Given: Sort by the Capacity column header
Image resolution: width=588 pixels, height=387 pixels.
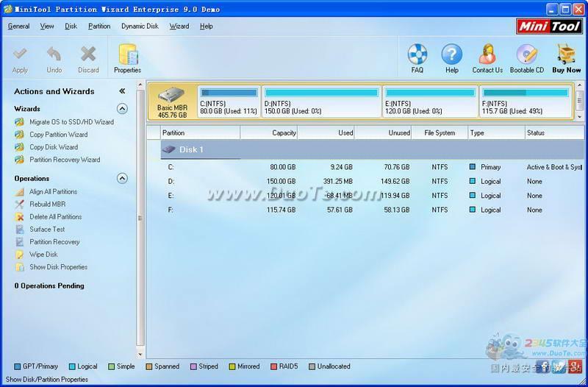Looking at the screenshot, I should (x=269, y=133).
